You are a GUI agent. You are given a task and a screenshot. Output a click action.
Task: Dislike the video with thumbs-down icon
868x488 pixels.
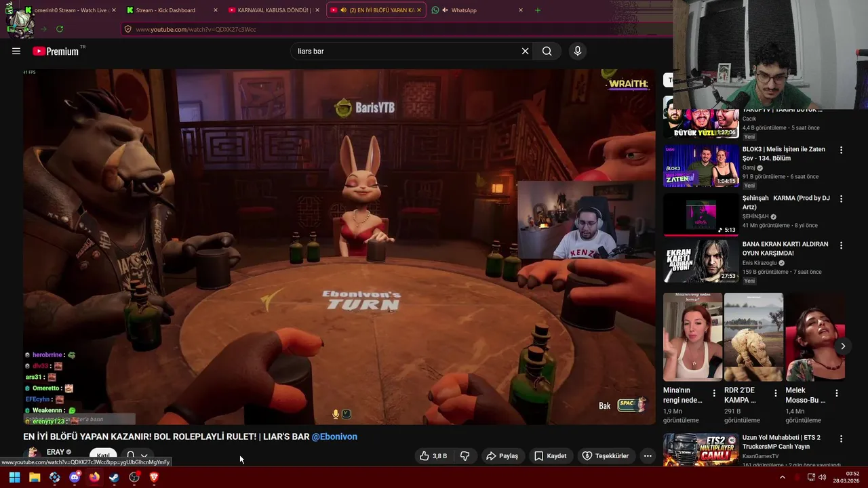[465, 456]
